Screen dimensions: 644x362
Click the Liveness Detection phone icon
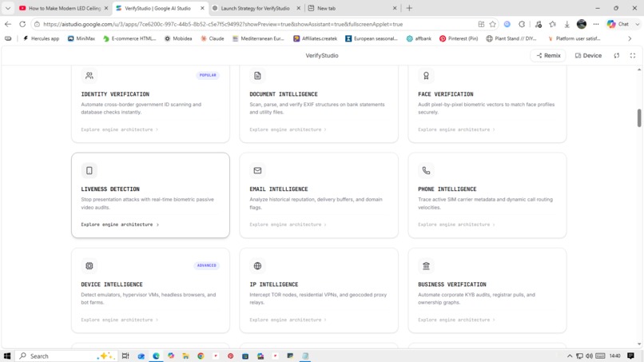coord(89,170)
